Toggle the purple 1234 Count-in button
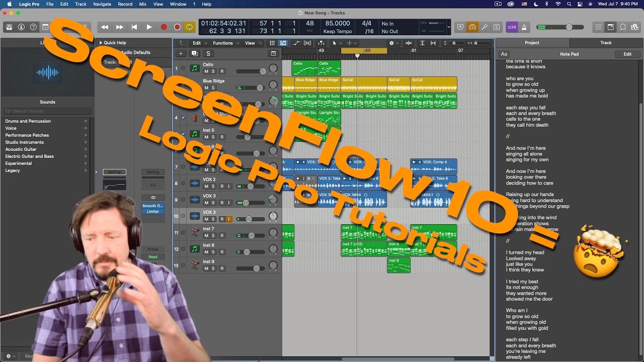This screenshot has height=362, width=644. point(511,27)
